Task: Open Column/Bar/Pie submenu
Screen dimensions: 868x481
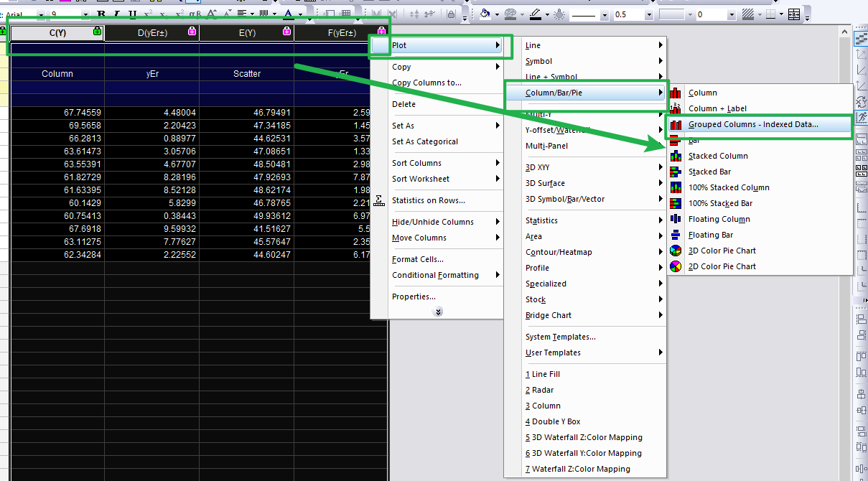Action: pos(585,93)
